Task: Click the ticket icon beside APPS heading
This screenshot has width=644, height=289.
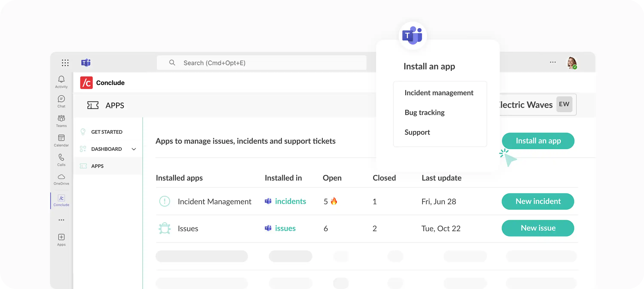Action: (x=93, y=105)
